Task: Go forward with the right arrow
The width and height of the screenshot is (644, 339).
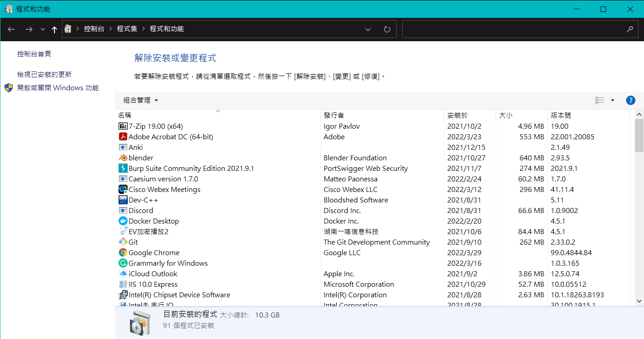Action: pos(28,29)
